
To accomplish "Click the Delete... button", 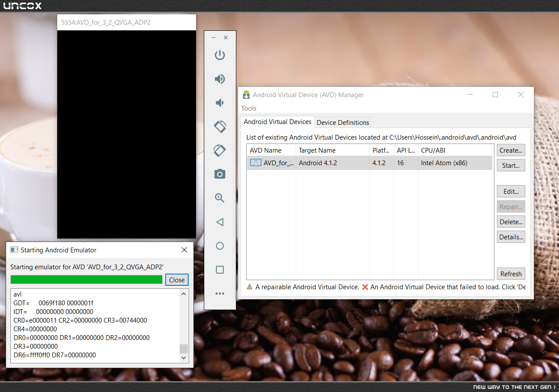I will point(511,222).
